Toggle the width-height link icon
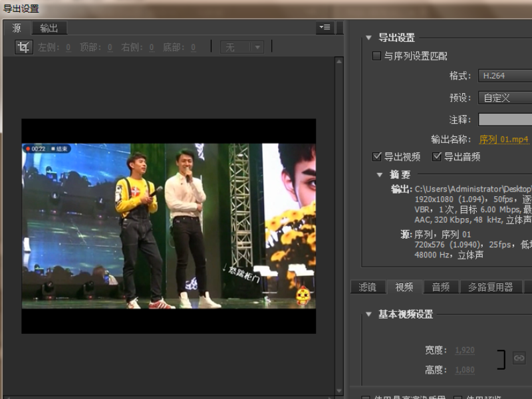The height and width of the screenshot is (399, 532). click(x=519, y=358)
